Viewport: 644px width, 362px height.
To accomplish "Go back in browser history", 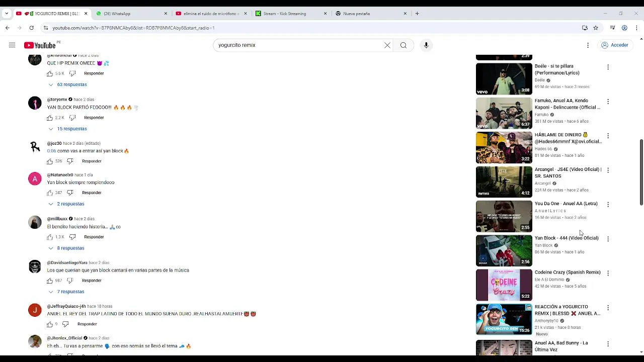I will [8, 28].
